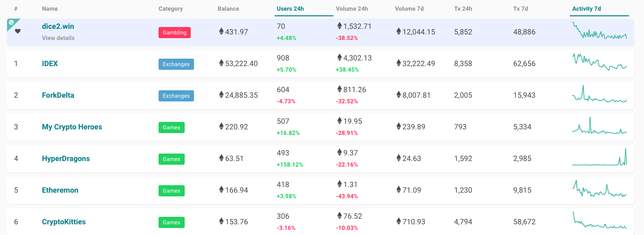The image size is (644, 235).
Task: Open the IDEX dapp page
Action: tap(50, 63)
